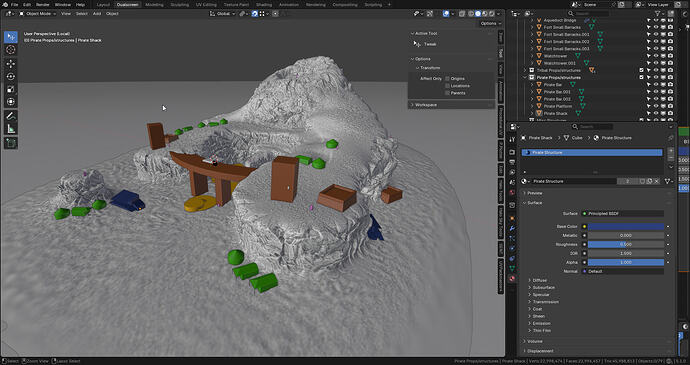Toggle Pirate Props/structures exclude checkbox
690x365 pixels.
pyautogui.click(x=642, y=77)
